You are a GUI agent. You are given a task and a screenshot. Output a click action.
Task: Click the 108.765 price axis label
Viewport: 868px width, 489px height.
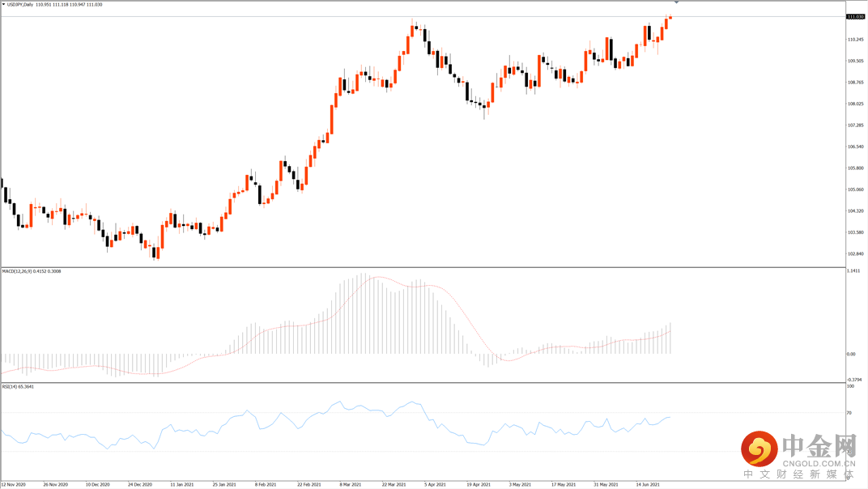click(x=855, y=83)
